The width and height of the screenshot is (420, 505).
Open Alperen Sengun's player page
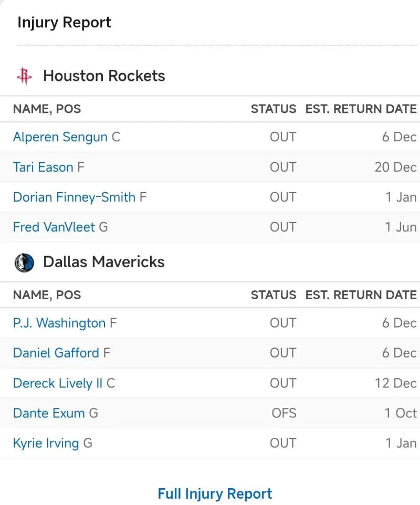tap(61, 137)
